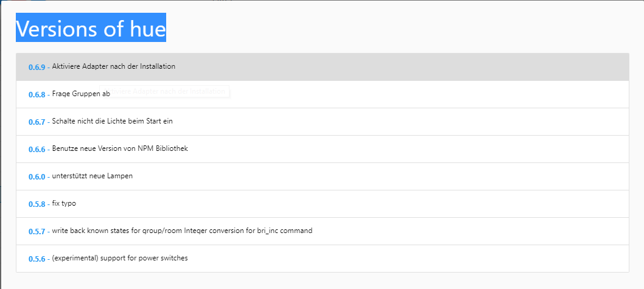Click empty dialog area below version list
Screen dimensions: 644x289
(x=322, y=281)
